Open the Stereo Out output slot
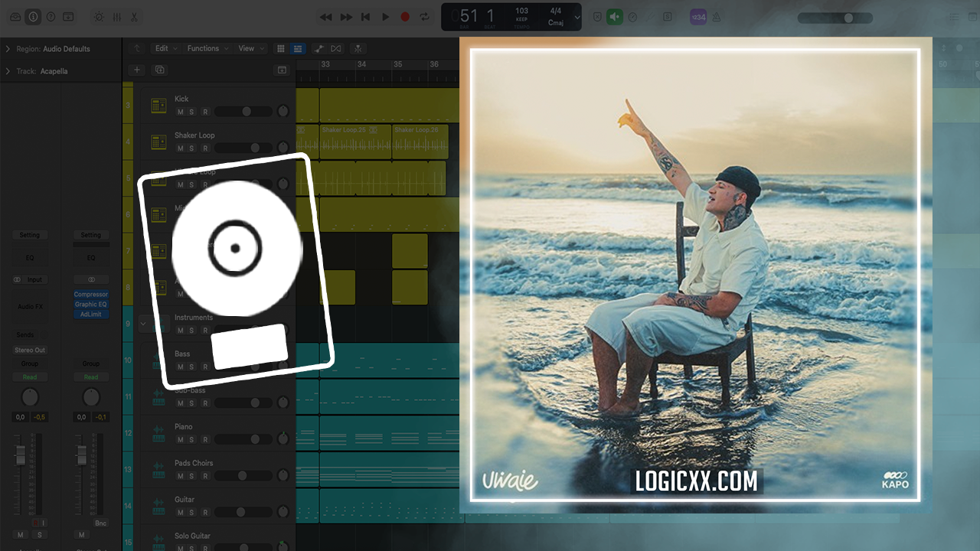This screenshot has height=551, width=980. [30, 350]
